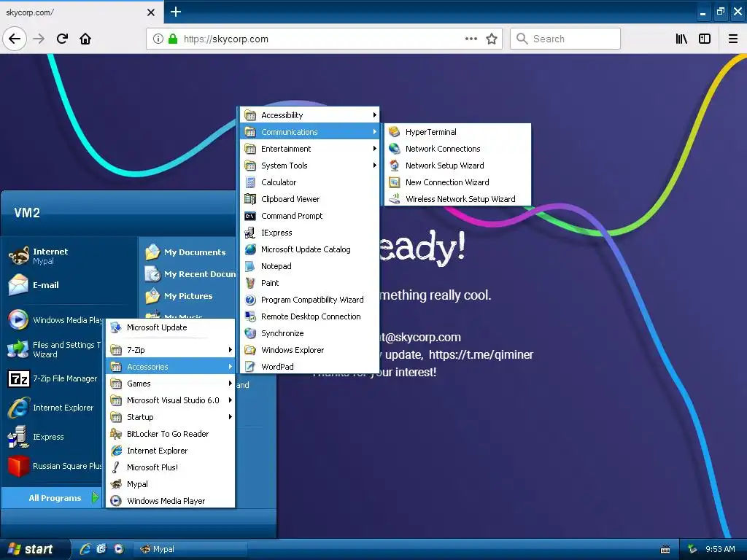This screenshot has height=560, width=747.
Task: Show site security padlock info
Action: (173, 39)
